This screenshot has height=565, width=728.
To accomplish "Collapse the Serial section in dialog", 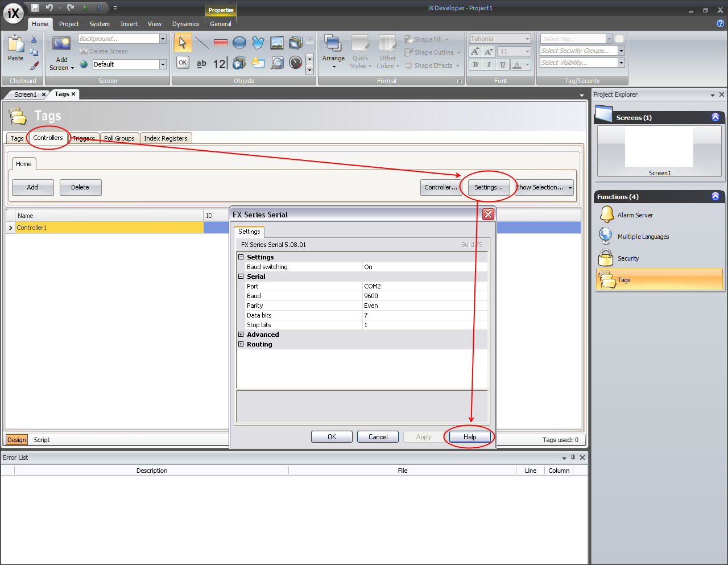I will click(x=241, y=277).
